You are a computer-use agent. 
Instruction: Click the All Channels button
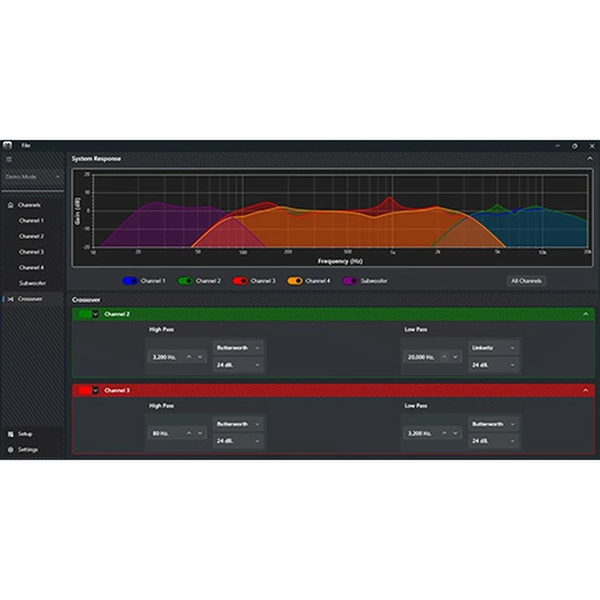[x=526, y=281]
